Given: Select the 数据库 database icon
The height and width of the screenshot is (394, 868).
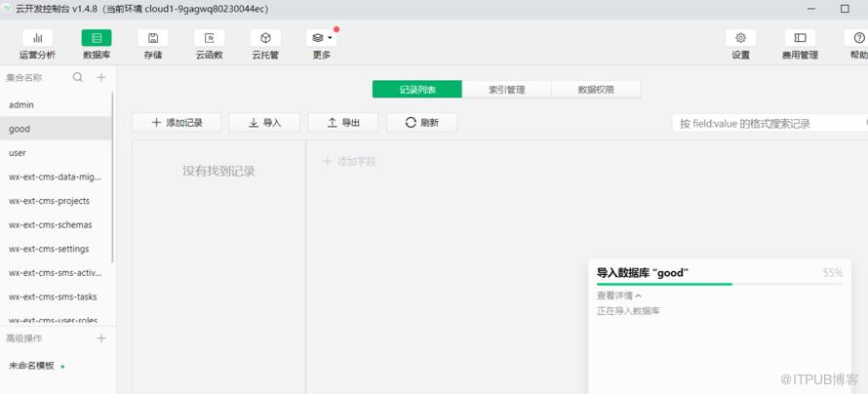Looking at the screenshot, I should click(x=97, y=38).
